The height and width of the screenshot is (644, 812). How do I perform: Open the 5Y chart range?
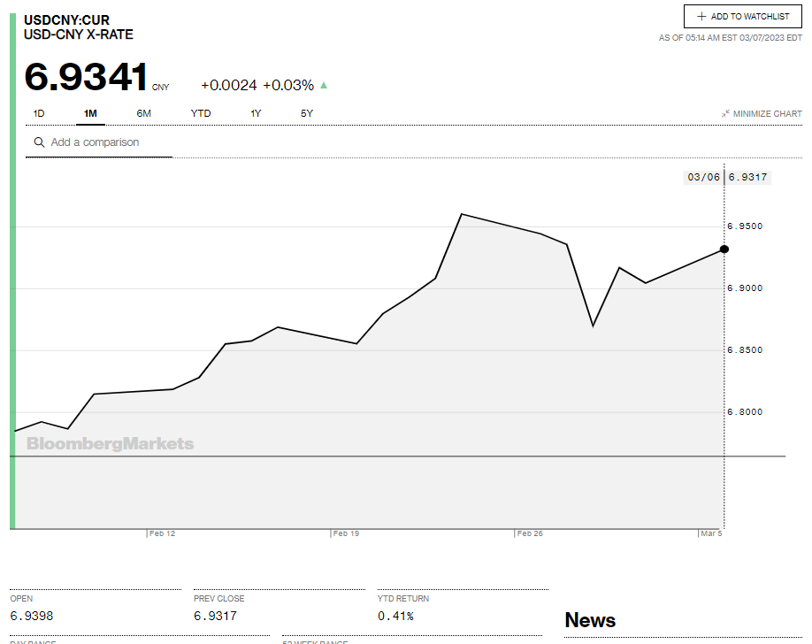pyautogui.click(x=306, y=113)
